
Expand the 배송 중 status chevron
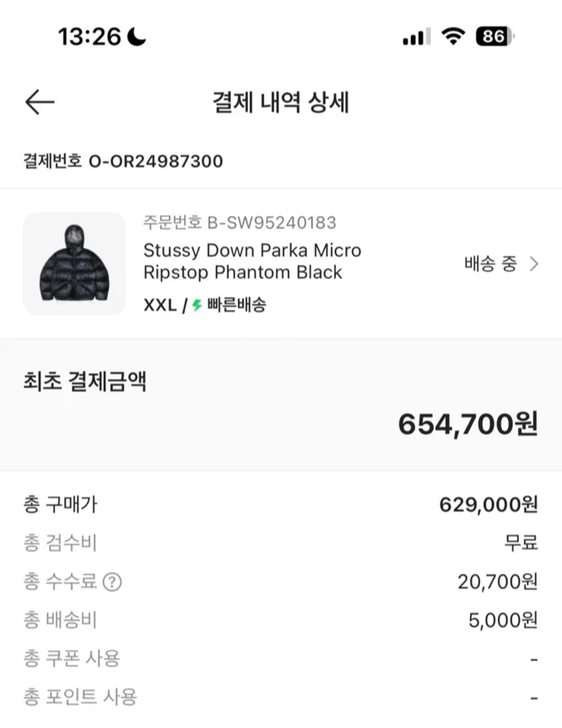533,264
